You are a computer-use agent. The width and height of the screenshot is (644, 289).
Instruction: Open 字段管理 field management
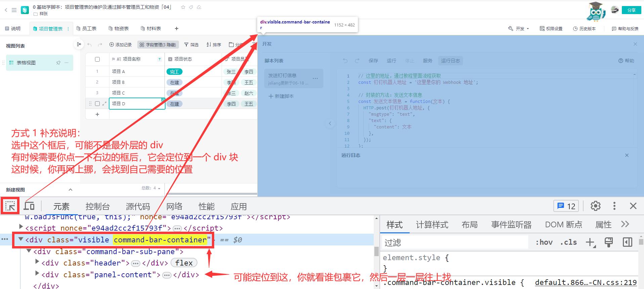click(157, 45)
